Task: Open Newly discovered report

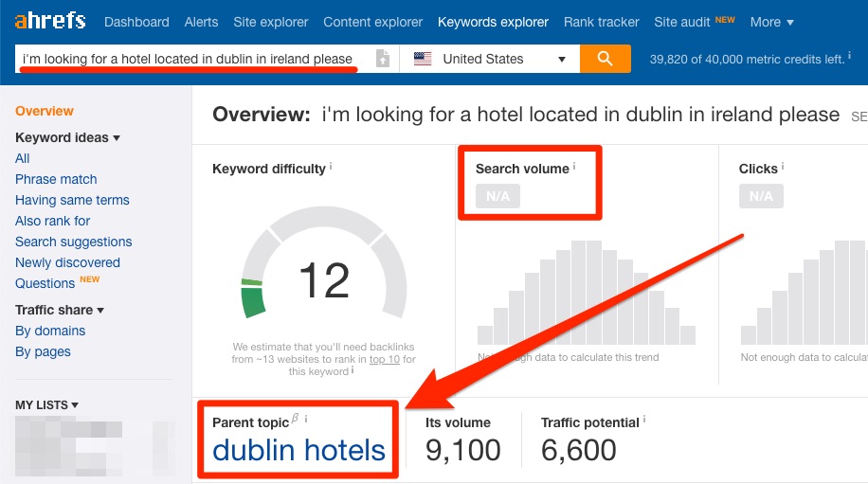Action: (67, 262)
